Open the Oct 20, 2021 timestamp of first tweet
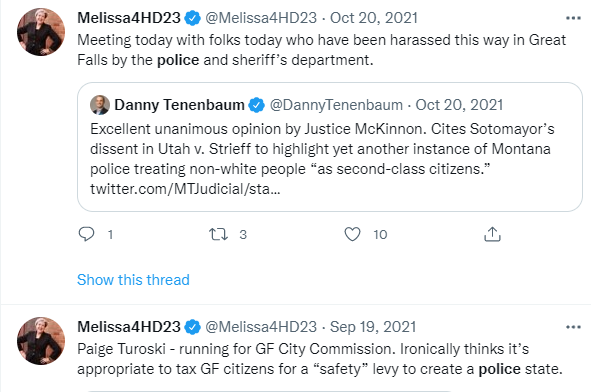The height and width of the screenshot is (392, 591). tap(374, 18)
